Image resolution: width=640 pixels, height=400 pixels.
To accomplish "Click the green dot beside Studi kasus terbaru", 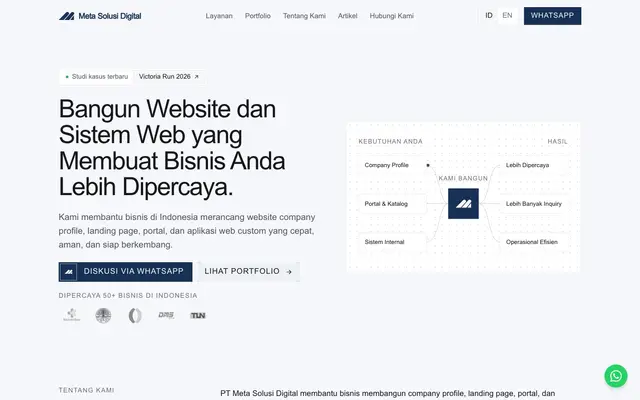I will (67, 77).
